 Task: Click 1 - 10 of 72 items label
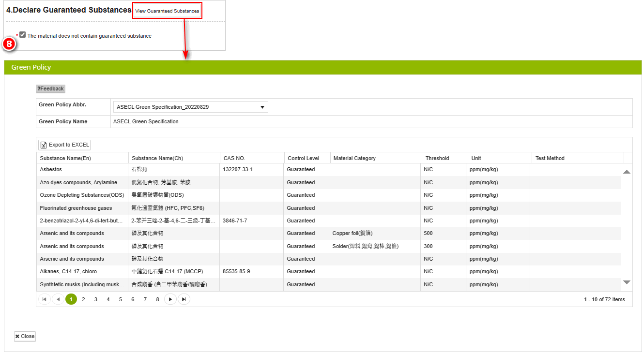click(604, 300)
